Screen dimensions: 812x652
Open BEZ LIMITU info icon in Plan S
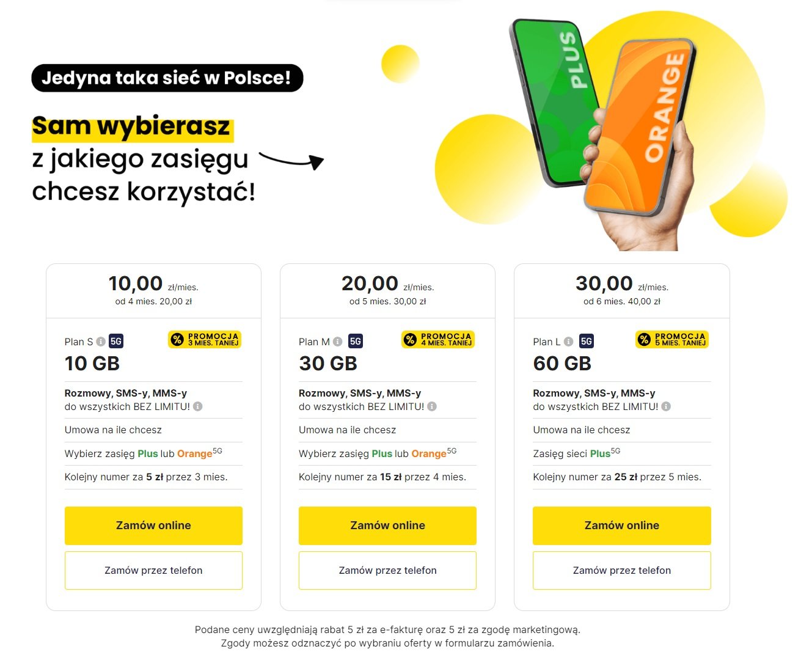[x=198, y=406]
